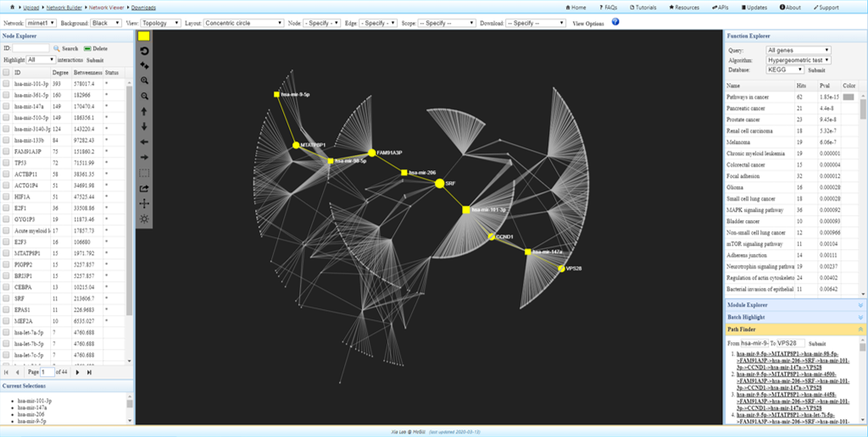Click the move up arrow tool
This screenshot has width=868, height=437.
coord(145,111)
